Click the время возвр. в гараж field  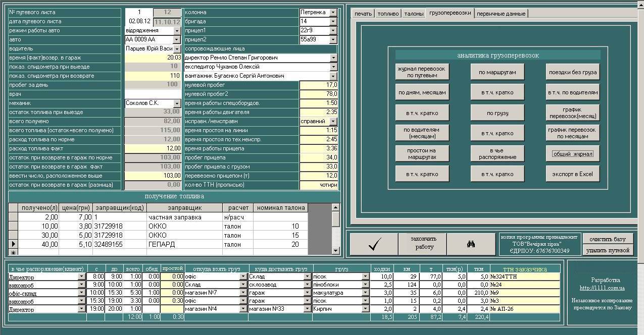tap(153, 58)
